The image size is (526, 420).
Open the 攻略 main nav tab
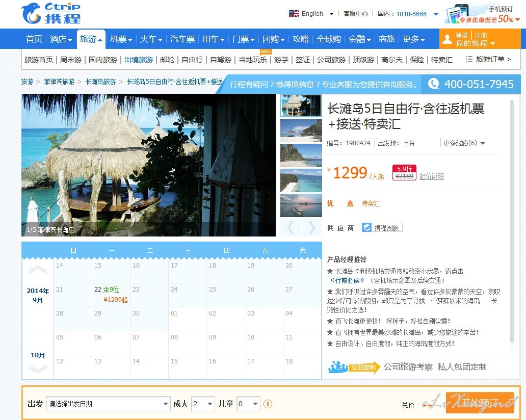[301, 39]
